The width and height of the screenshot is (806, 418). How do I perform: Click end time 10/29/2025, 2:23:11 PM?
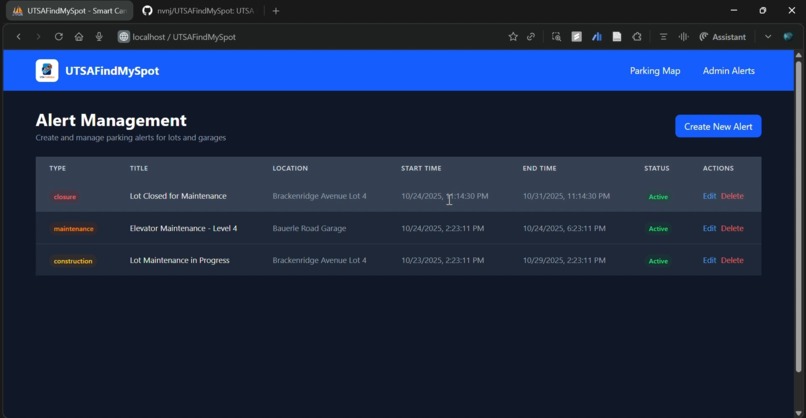[x=564, y=260]
